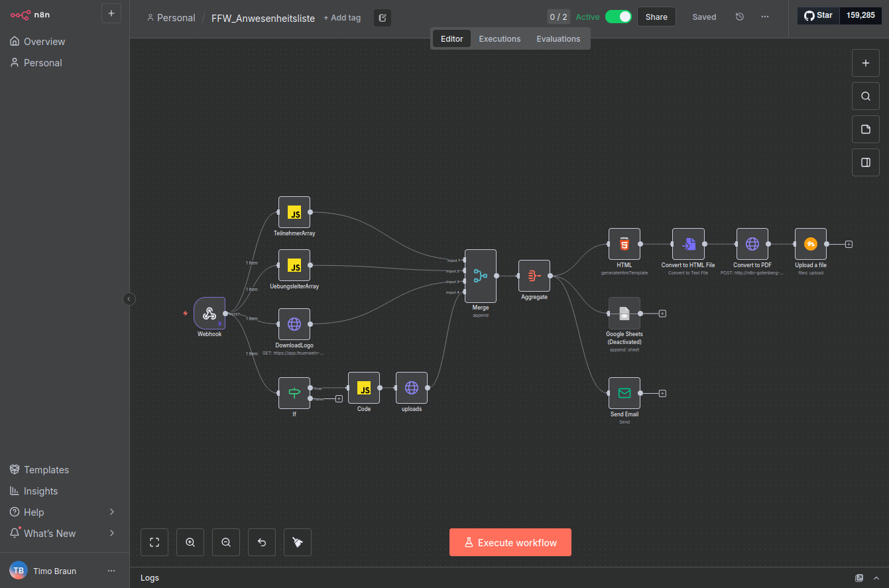The width and height of the screenshot is (889, 588).
Task: Click the Send Email node
Action: click(624, 393)
